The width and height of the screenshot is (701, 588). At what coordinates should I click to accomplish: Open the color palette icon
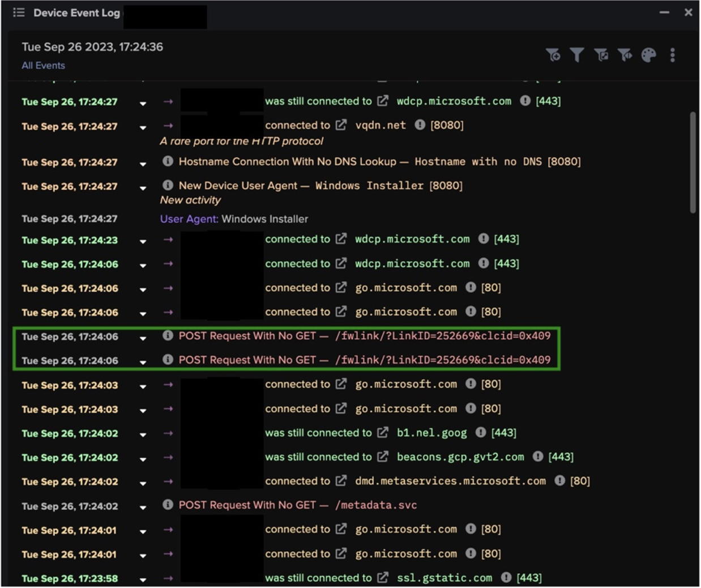649,55
